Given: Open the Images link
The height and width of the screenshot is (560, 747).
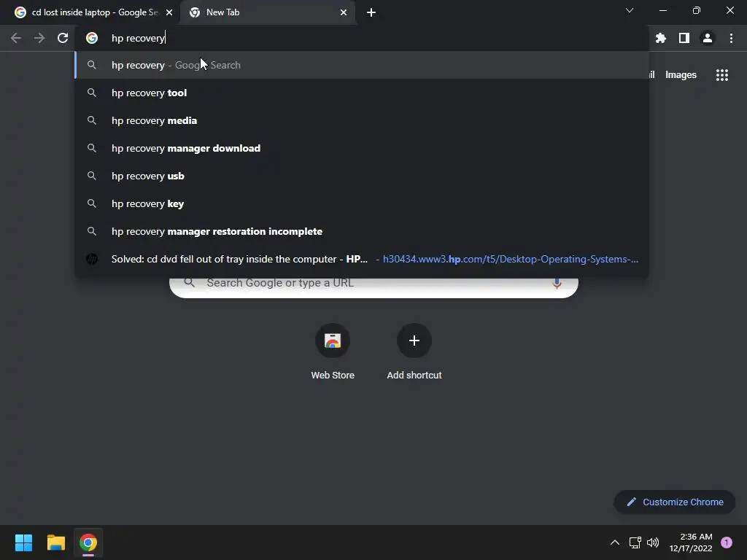Looking at the screenshot, I should [681, 75].
